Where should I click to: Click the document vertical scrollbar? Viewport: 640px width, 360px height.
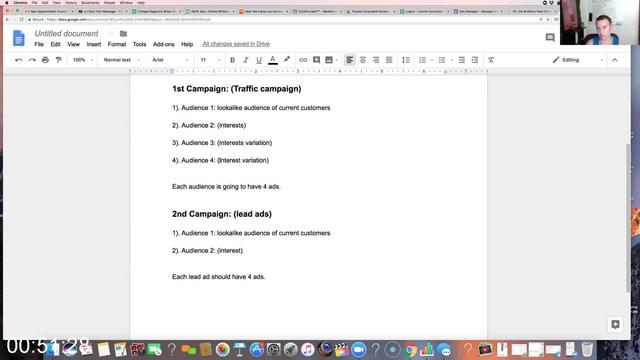[628, 218]
